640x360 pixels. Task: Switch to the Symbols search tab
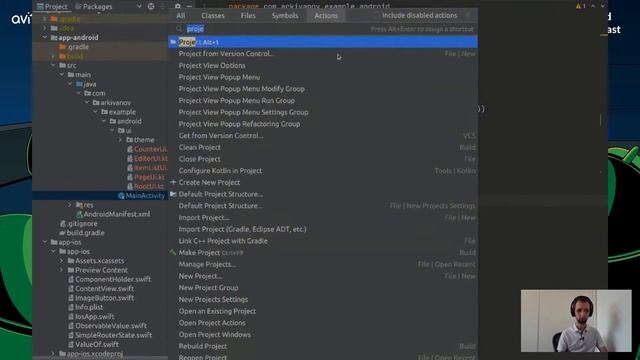(284, 16)
